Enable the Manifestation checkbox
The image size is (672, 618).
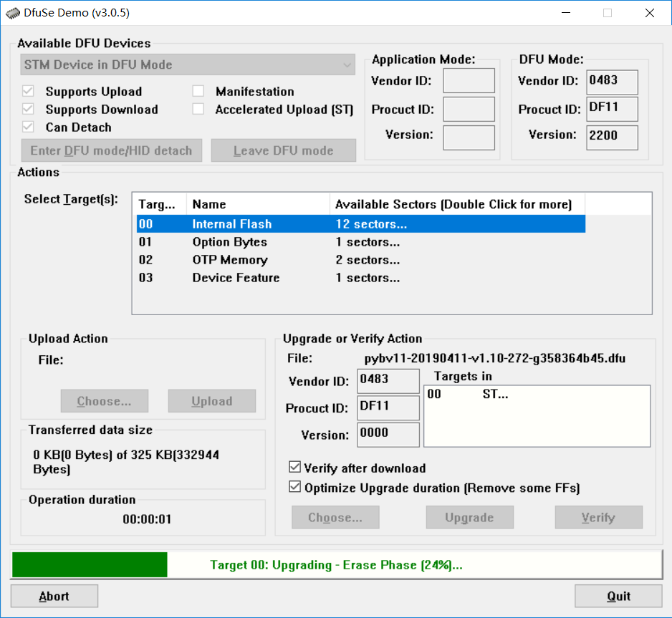(x=198, y=92)
